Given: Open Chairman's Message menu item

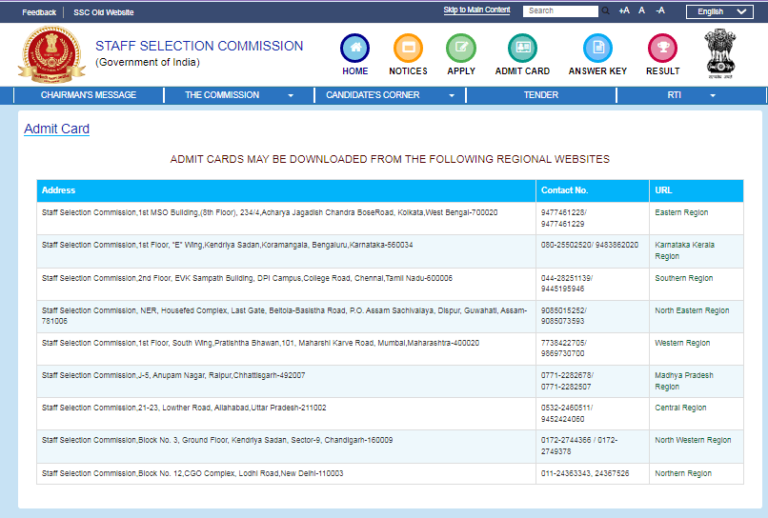Looking at the screenshot, I should point(88,95).
